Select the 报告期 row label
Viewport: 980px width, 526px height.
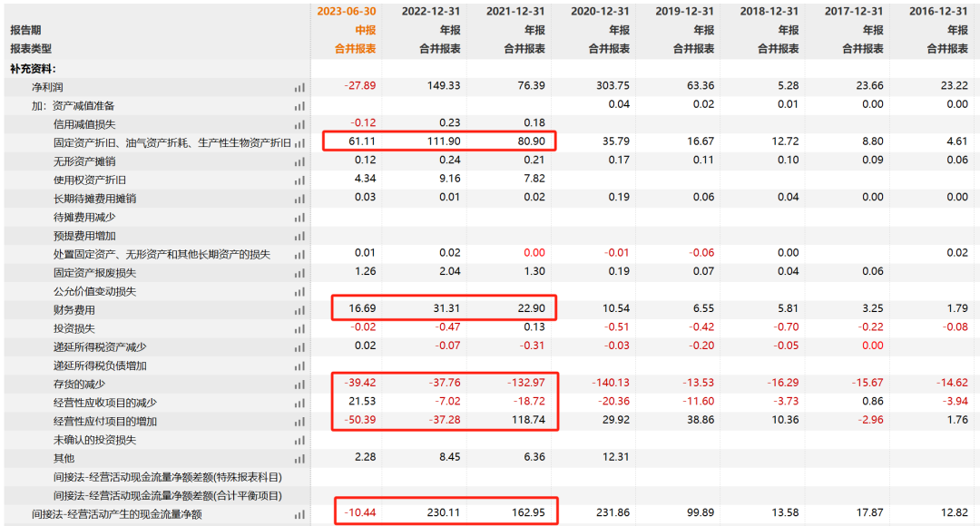[x=25, y=30]
